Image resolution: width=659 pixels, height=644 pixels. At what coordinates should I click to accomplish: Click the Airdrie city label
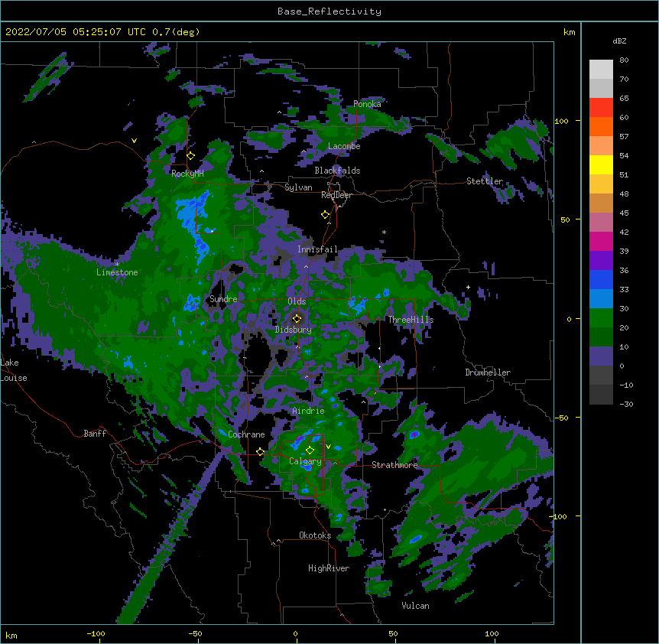click(309, 411)
